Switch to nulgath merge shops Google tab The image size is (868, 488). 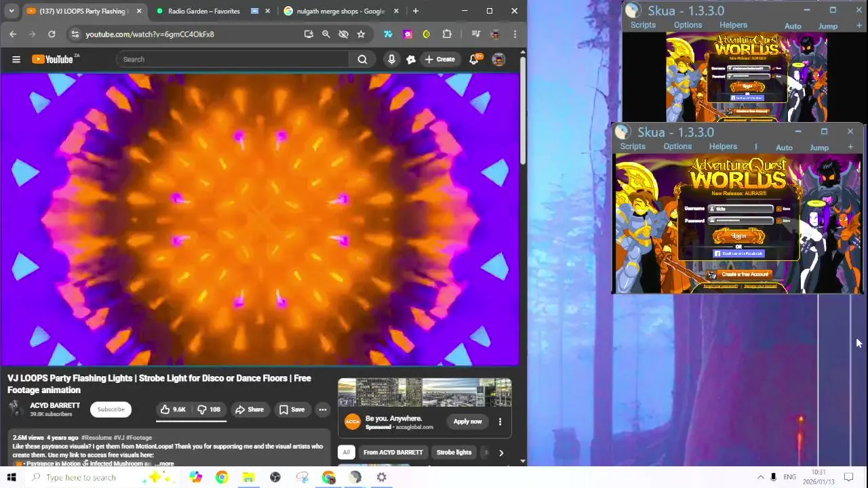click(x=340, y=11)
